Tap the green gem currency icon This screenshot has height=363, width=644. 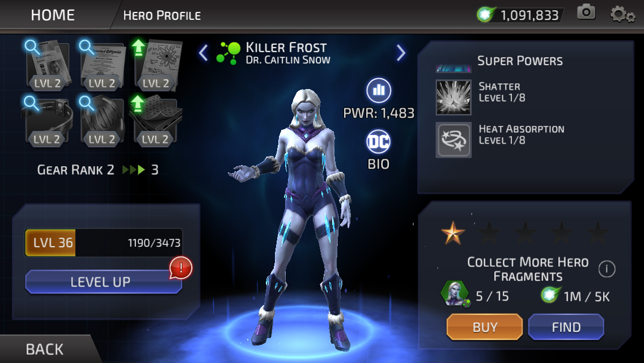coord(486,15)
